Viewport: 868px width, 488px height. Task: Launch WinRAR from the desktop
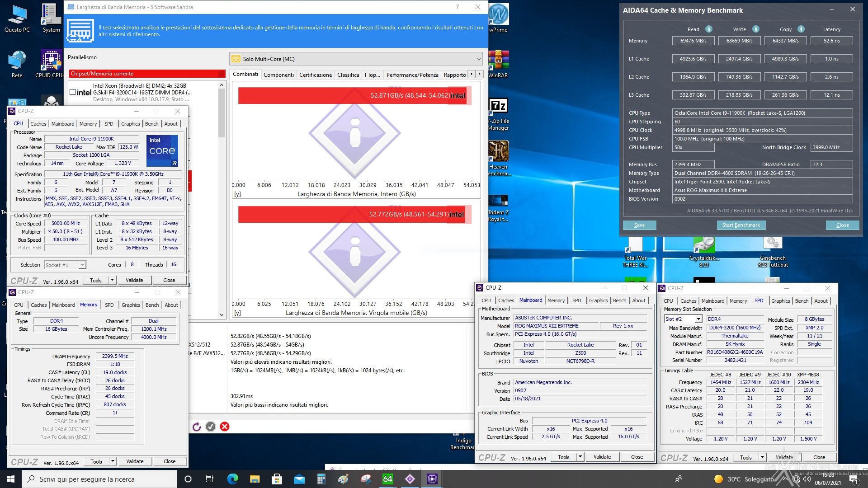click(x=498, y=64)
